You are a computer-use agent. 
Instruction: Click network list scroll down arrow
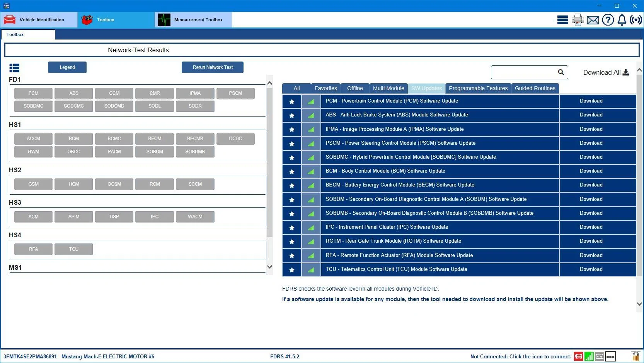click(269, 267)
